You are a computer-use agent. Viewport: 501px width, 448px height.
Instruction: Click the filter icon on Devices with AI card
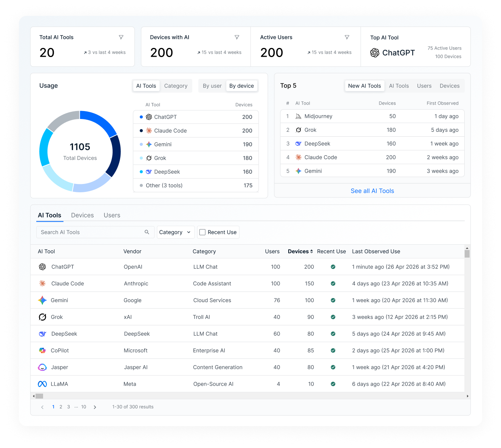point(237,37)
